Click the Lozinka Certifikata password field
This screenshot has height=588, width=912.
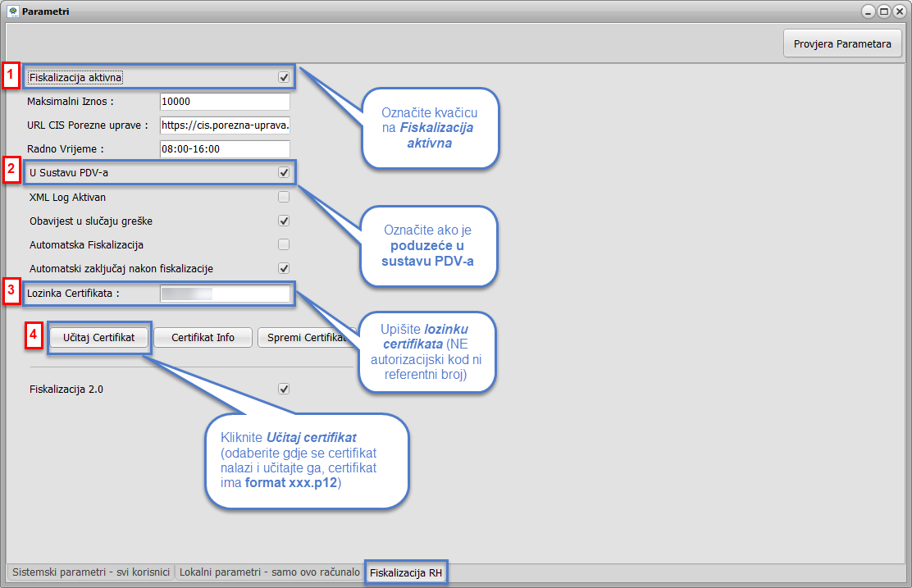coord(225,294)
